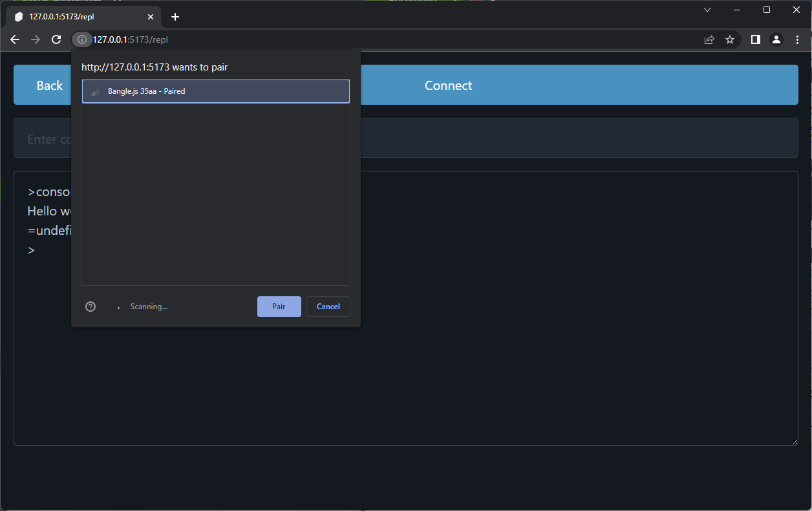Go back using browser back arrow
812x511 pixels.
point(15,39)
